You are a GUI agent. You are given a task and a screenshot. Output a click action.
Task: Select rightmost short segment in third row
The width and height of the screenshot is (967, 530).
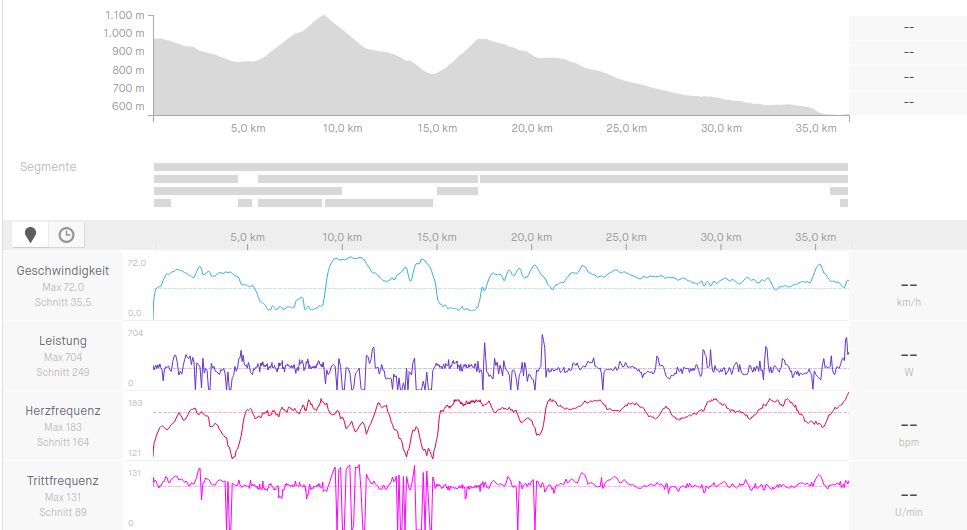(838, 191)
